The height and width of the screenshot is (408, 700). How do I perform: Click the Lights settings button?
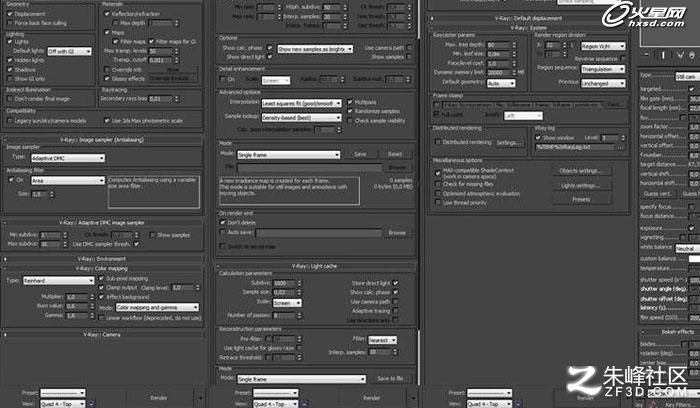[581, 185]
